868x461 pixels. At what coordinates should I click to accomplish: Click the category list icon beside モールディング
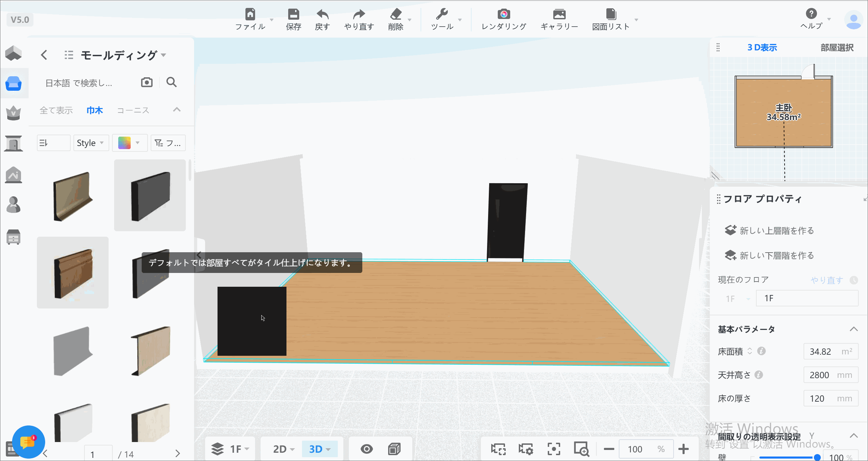69,55
